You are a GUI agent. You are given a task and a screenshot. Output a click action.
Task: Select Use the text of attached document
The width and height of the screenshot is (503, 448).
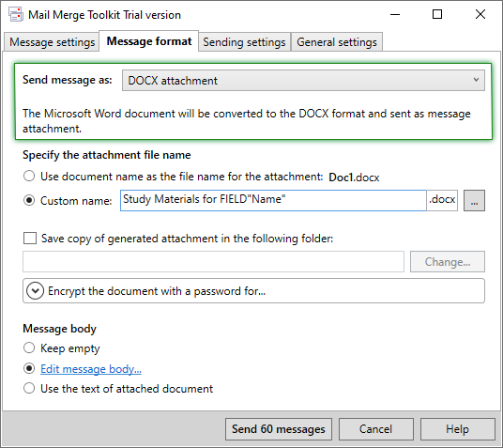pyautogui.click(x=29, y=388)
